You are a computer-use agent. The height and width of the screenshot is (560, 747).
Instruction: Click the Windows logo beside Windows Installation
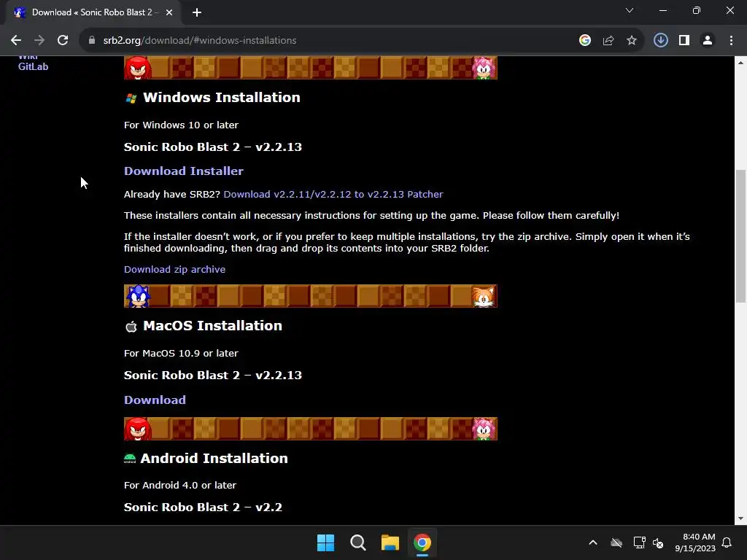131,98
